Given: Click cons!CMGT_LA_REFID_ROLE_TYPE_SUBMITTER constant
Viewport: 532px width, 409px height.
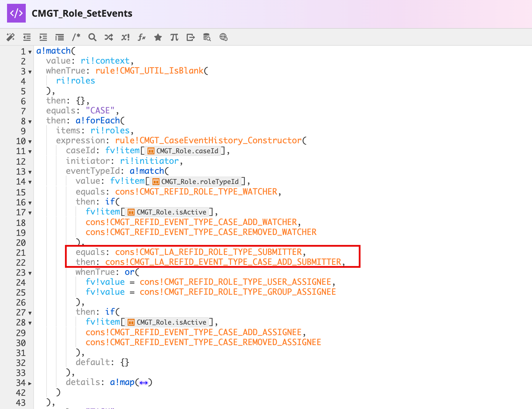Looking at the screenshot, I should pyautogui.click(x=208, y=252).
